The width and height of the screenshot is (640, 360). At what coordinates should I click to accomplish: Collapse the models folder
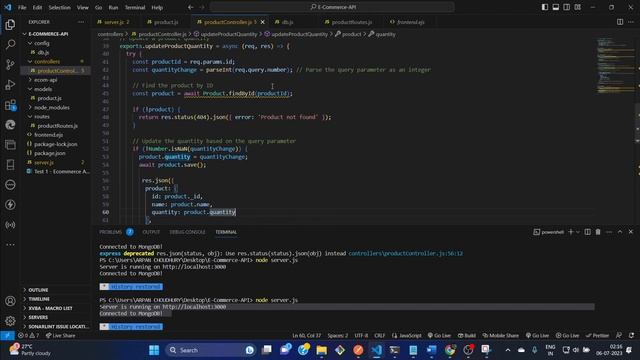(x=43, y=89)
